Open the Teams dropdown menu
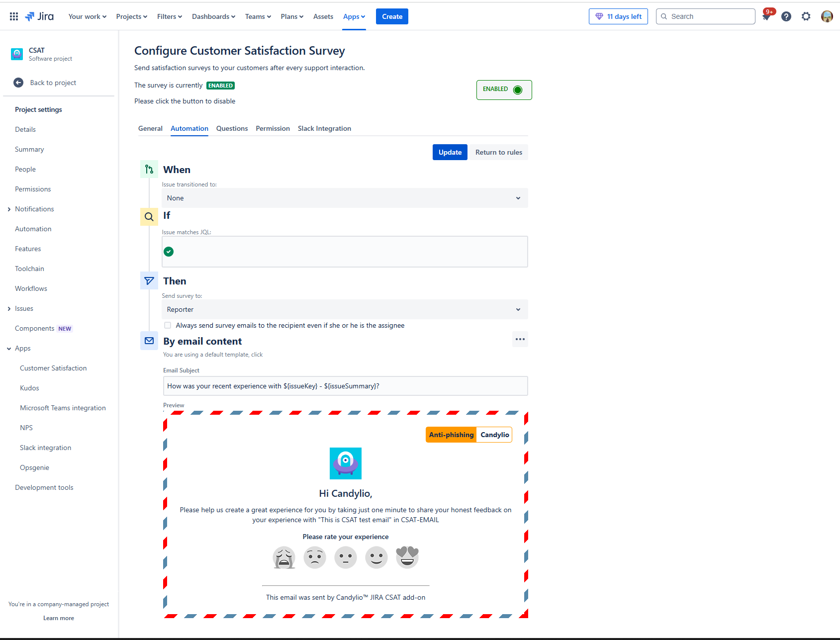Viewport: 840px width, 640px height. coord(258,16)
